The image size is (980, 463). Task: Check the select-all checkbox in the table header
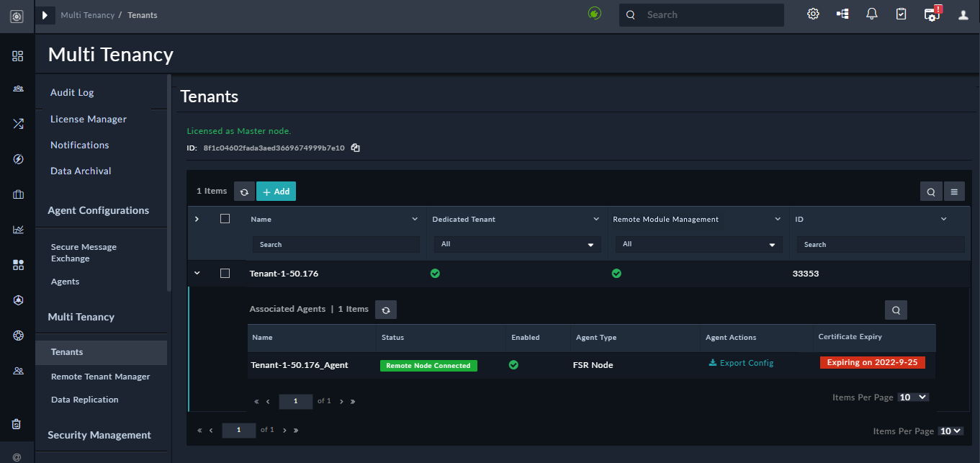(x=225, y=219)
